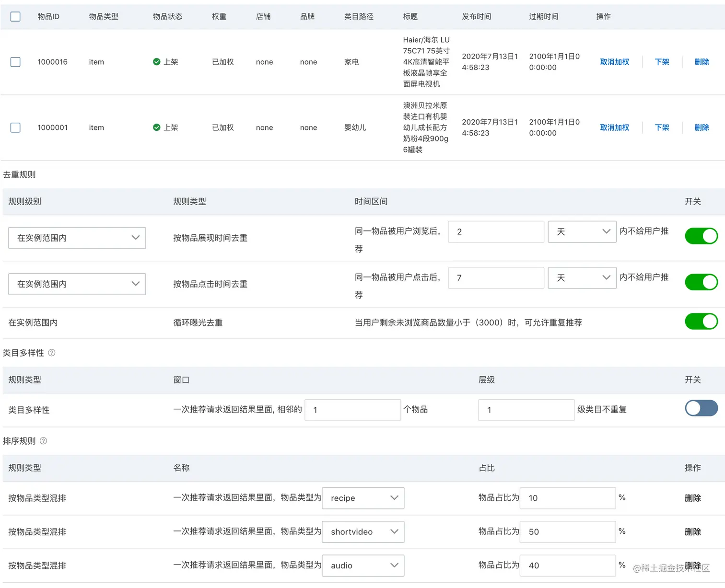Click green 上架 status icon for item 1000016
The height and width of the screenshot is (588, 725).
click(156, 62)
